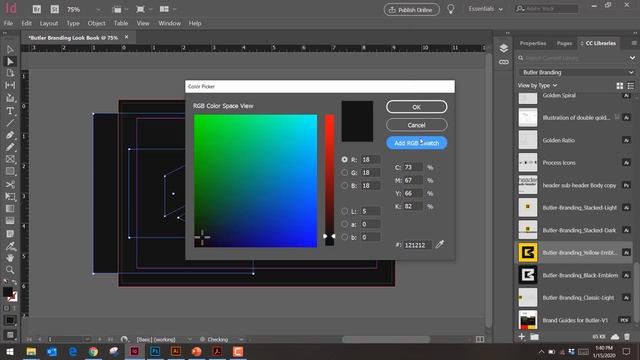Select the R radio button

(345, 160)
